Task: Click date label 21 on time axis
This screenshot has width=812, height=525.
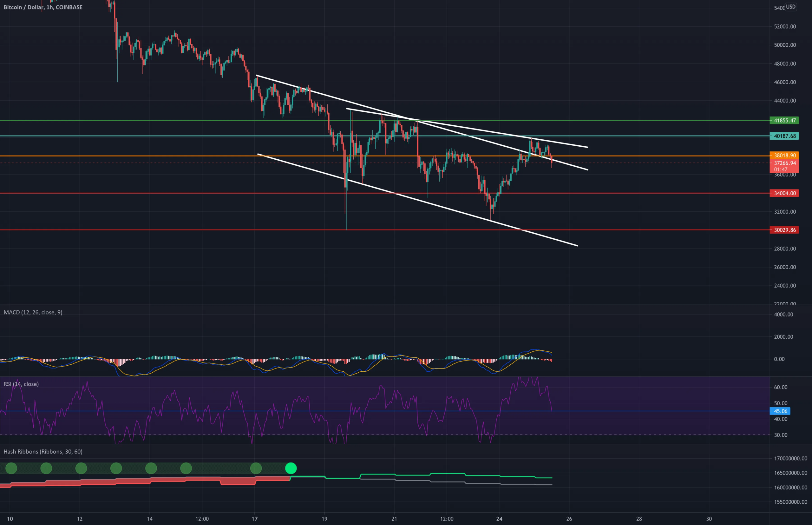Action: (x=394, y=519)
